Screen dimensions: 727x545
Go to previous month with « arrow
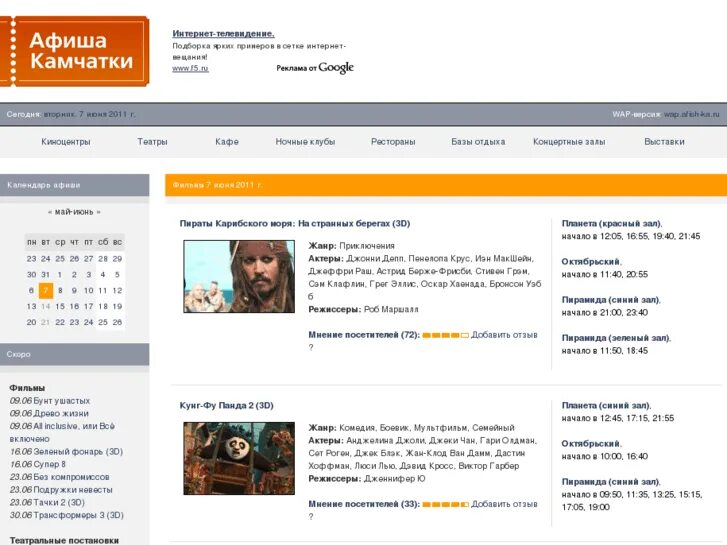tap(50, 212)
